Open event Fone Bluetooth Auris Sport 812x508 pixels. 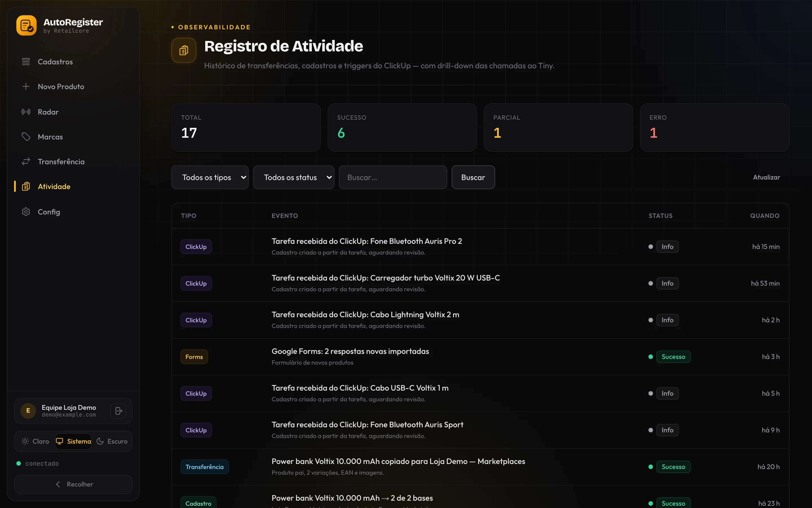point(480,430)
